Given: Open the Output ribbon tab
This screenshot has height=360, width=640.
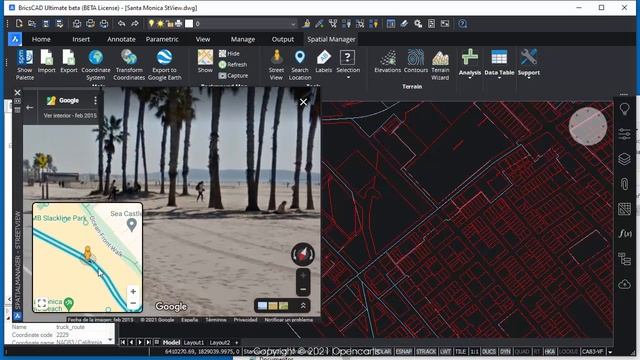Looking at the screenshot, I should click(x=283, y=39).
